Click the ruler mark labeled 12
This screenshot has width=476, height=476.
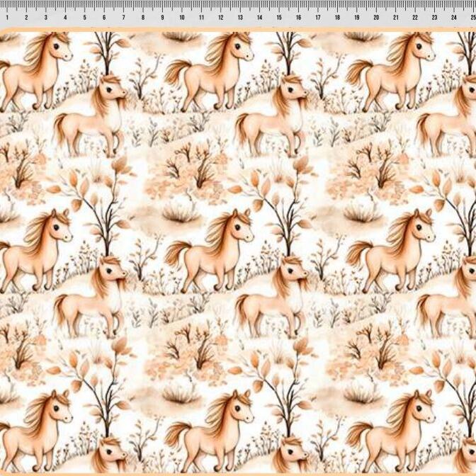(x=221, y=18)
